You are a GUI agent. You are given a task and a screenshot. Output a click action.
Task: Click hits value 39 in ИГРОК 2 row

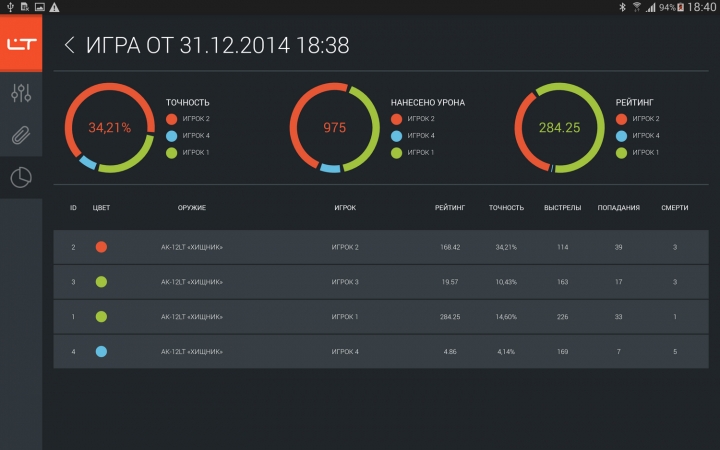coord(619,247)
